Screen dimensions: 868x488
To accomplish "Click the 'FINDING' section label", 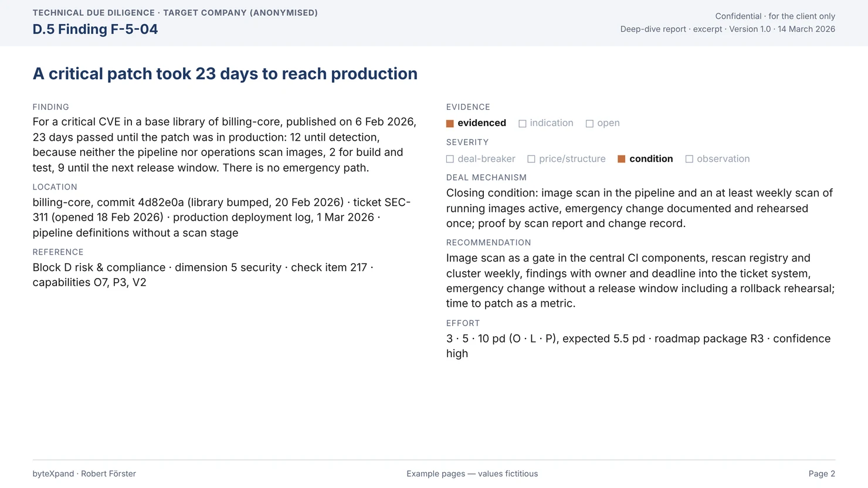I will 50,107.
